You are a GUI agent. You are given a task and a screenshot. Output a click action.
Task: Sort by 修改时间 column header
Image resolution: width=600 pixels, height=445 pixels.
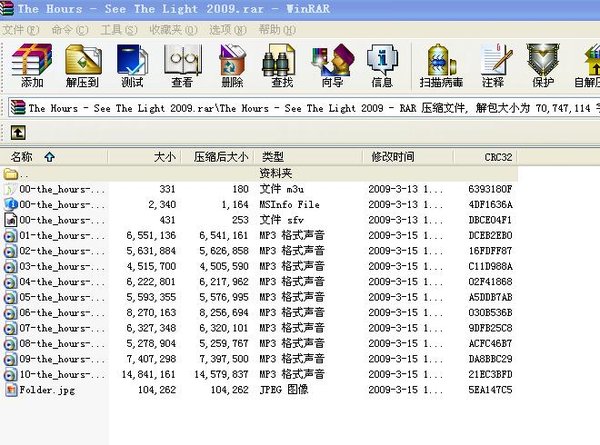click(408, 157)
